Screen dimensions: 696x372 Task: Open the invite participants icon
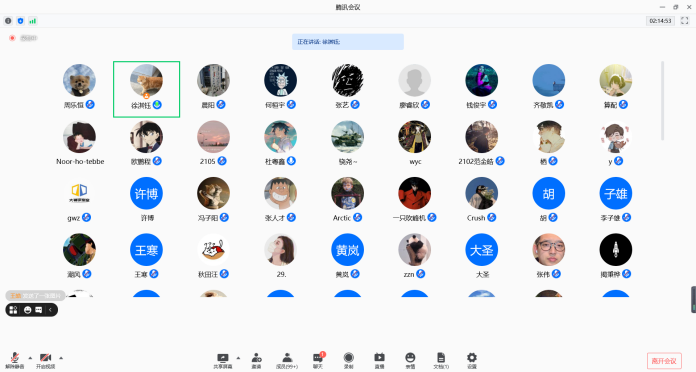click(256, 360)
